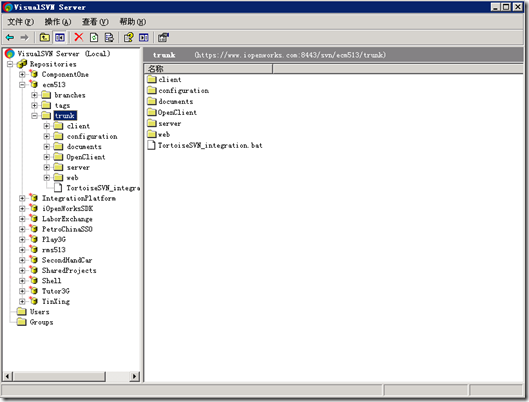Click the properties toolbar icon
The height and width of the screenshot is (402, 529).
pyautogui.click(x=163, y=37)
